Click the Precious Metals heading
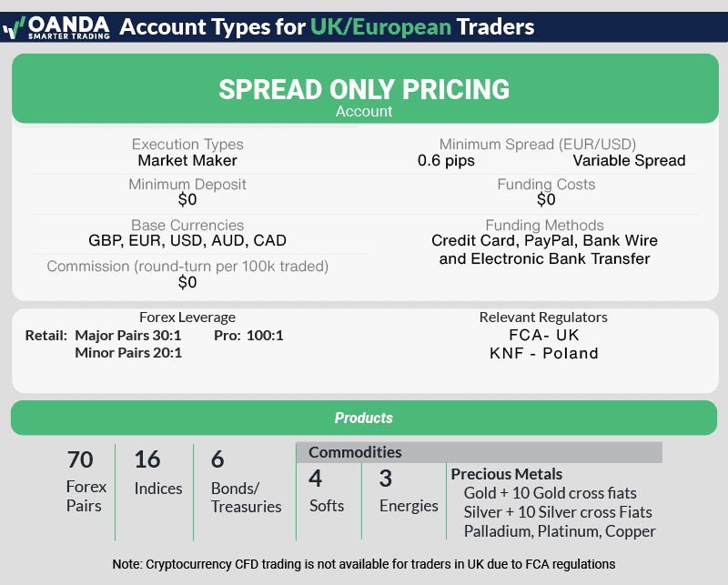 coord(507,474)
